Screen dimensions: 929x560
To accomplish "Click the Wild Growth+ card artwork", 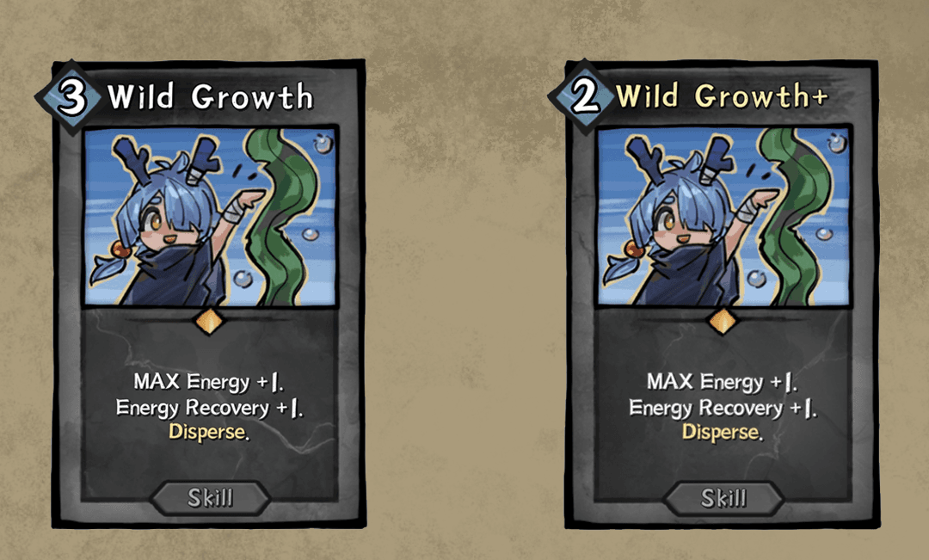I will pyautogui.click(x=724, y=217).
